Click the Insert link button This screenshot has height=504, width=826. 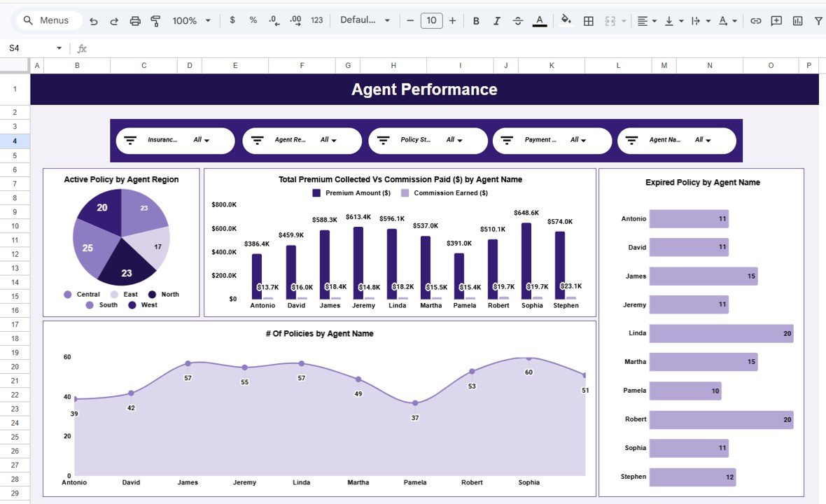(755, 21)
